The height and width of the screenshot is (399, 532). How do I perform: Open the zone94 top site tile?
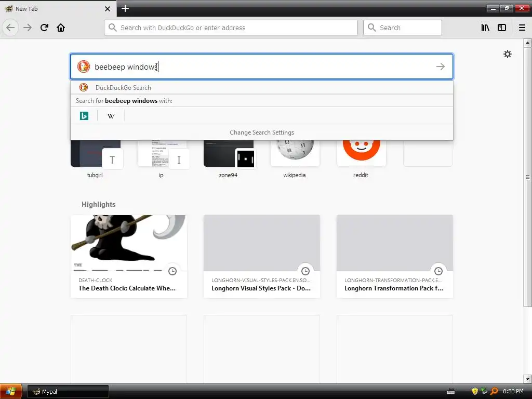click(229, 159)
